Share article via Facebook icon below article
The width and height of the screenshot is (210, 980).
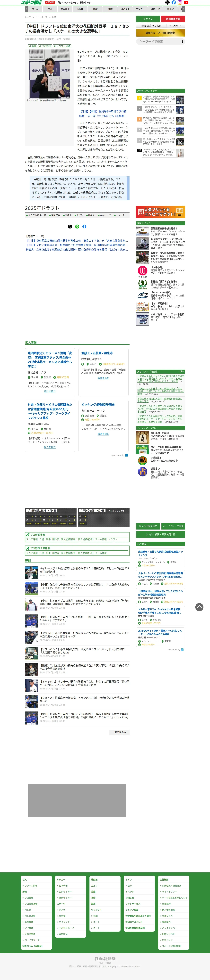tap(84, 226)
